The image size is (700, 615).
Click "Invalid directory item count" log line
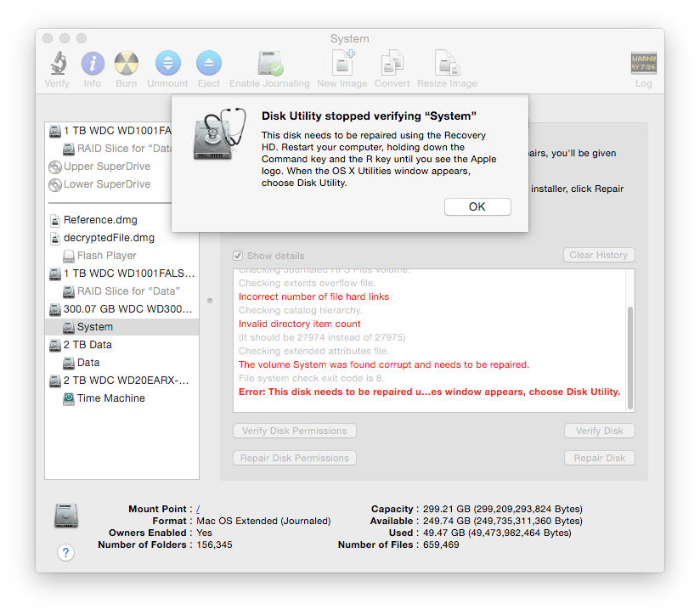click(299, 324)
